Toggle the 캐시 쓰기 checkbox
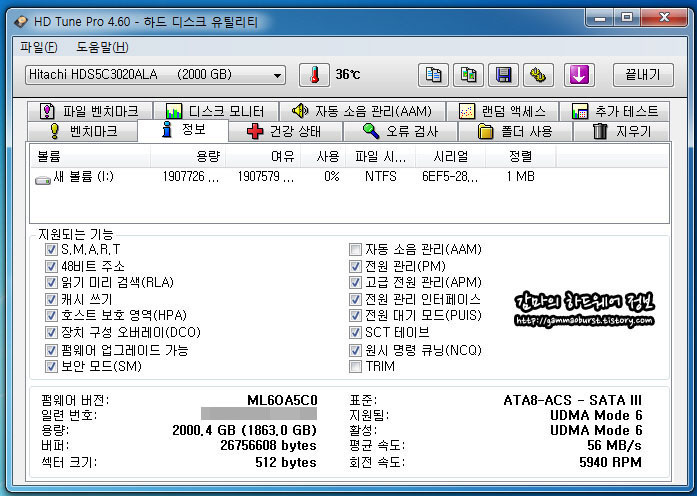The height and width of the screenshot is (496, 697). [51, 300]
